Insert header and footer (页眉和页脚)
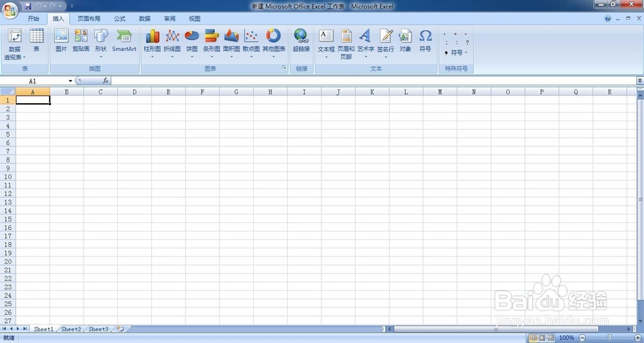 click(346, 44)
